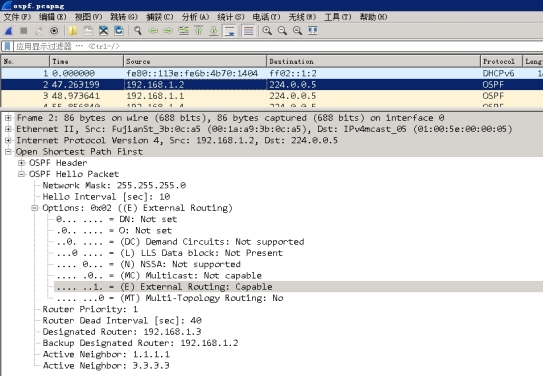Find a packet with magnifier icon
Screen dimensions: 543x376
point(138,31)
